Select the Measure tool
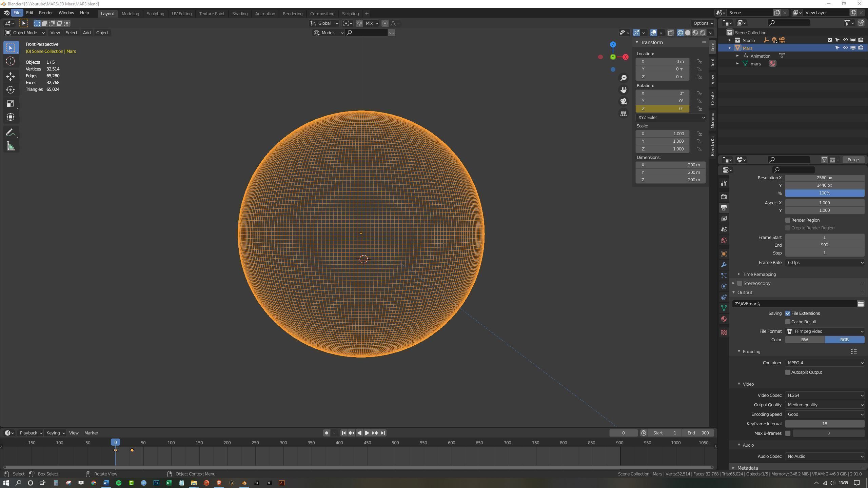Viewport: 868px width, 488px height. click(x=11, y=146)
